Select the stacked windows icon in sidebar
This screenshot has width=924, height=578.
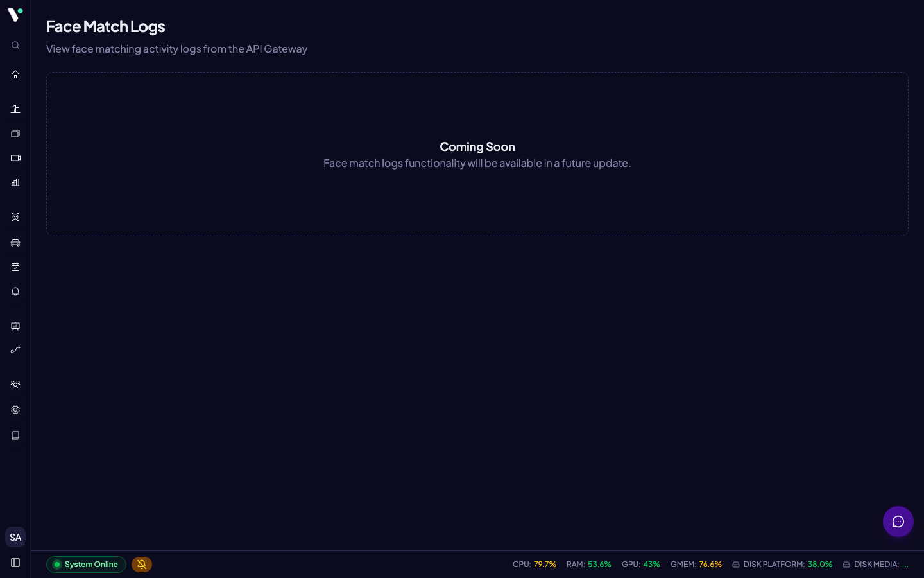coord(15,134)
